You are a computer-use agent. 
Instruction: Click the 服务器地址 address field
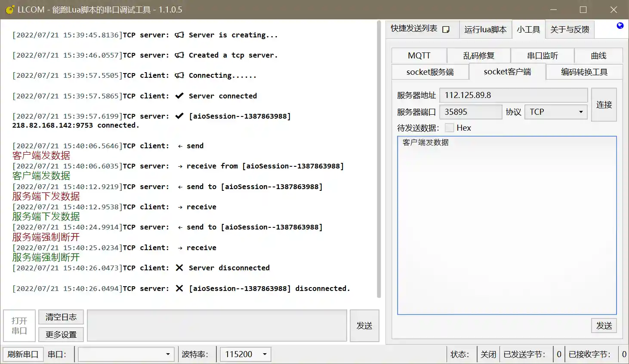click(513, 95)
